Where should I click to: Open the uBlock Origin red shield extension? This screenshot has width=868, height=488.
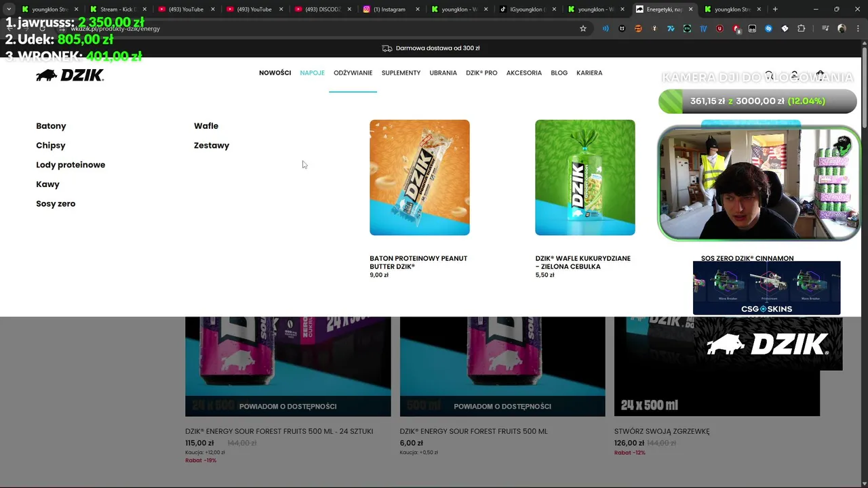[x=719, y=28]
